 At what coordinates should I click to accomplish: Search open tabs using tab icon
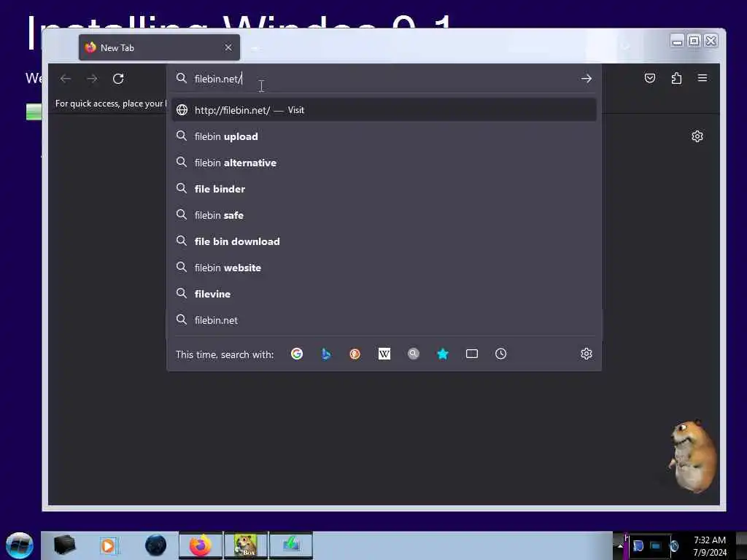tap(472, 354)
